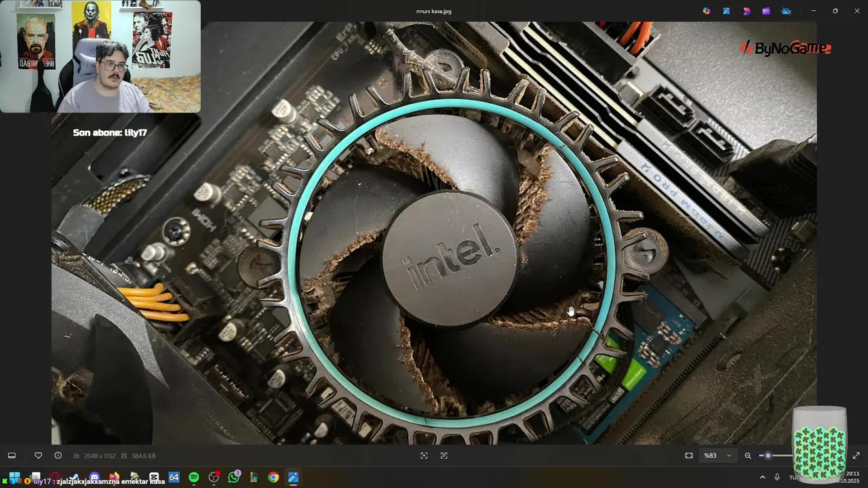The height and width of the screenshot is (488, 868).
Task: Click the focus/visual search icon in Photos
Action: click(x=424, y=455)
